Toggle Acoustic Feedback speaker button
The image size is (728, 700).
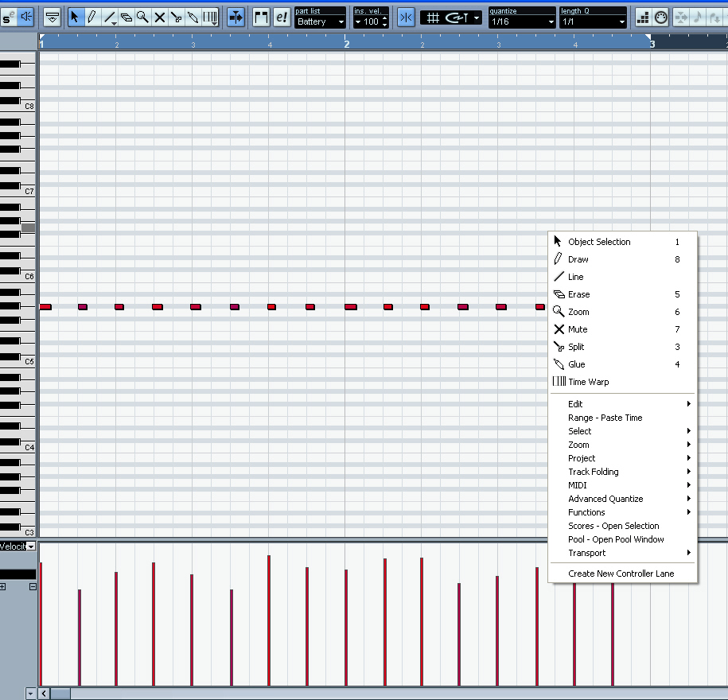(x=26, y=17)
